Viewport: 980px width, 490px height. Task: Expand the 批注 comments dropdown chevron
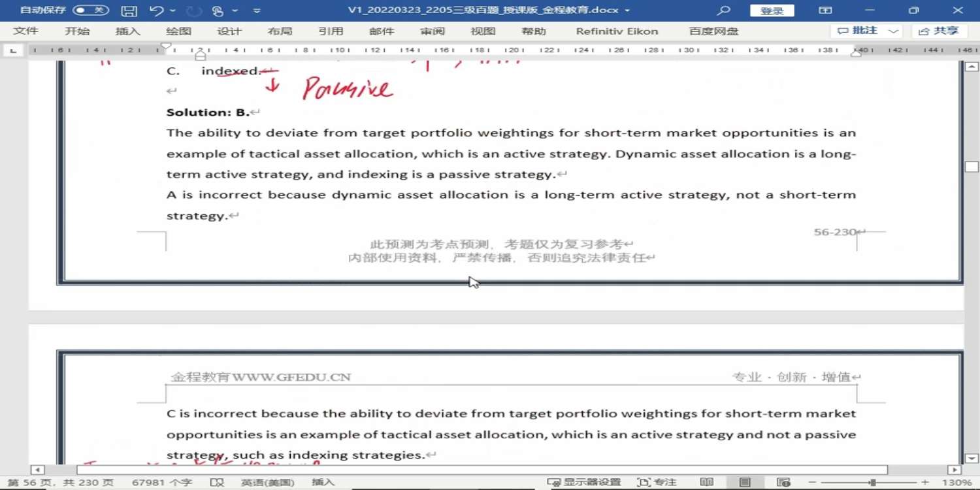click(x=894, y=31)
